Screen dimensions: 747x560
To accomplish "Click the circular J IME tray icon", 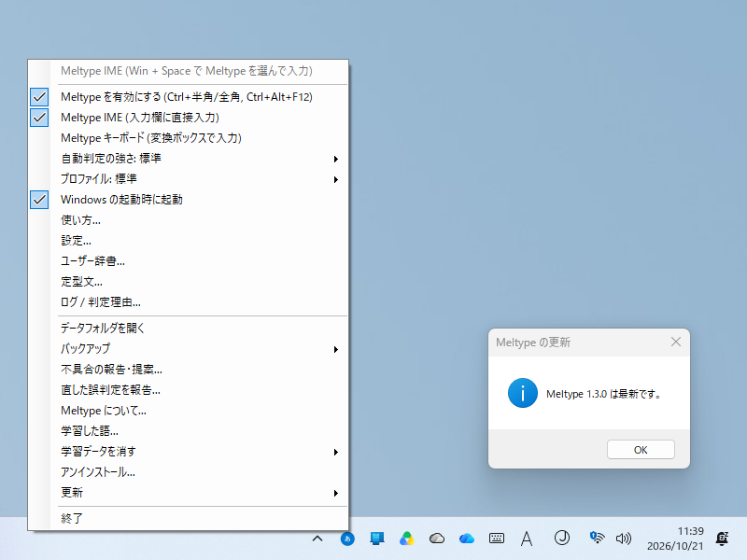I will tap(562, 538).
